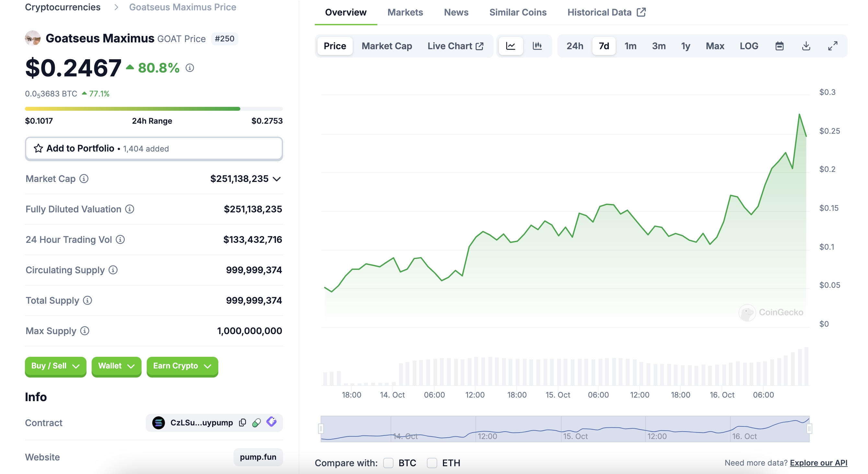Open the Wallet dropdown
The height and width of the screenshot is (474, 868).
click(116, 366)
